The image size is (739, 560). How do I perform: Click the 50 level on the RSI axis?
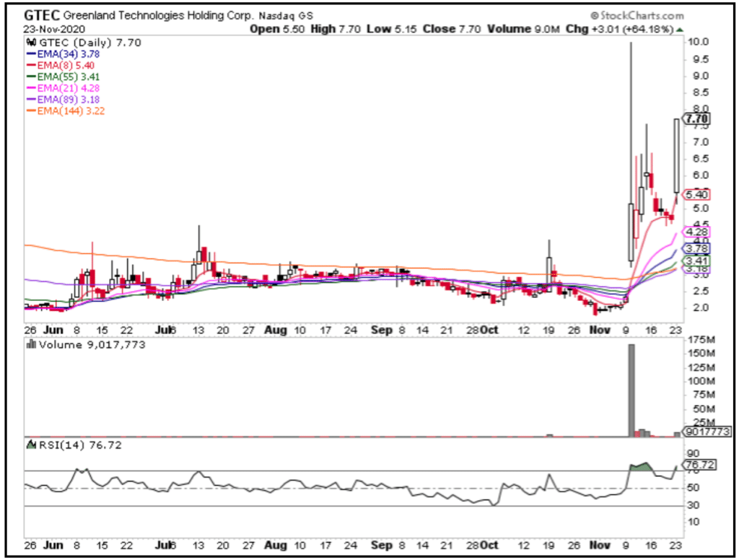[x=694, y=488]
